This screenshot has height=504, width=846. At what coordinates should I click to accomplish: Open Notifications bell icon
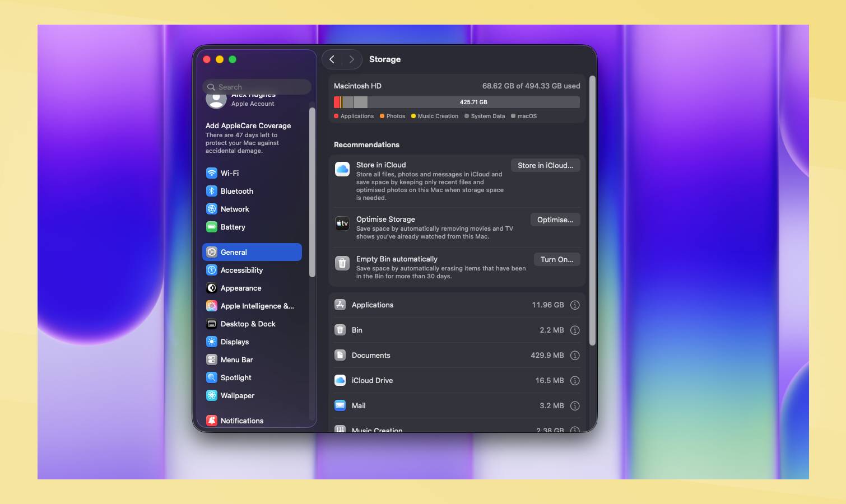click(x=212, y=421)
